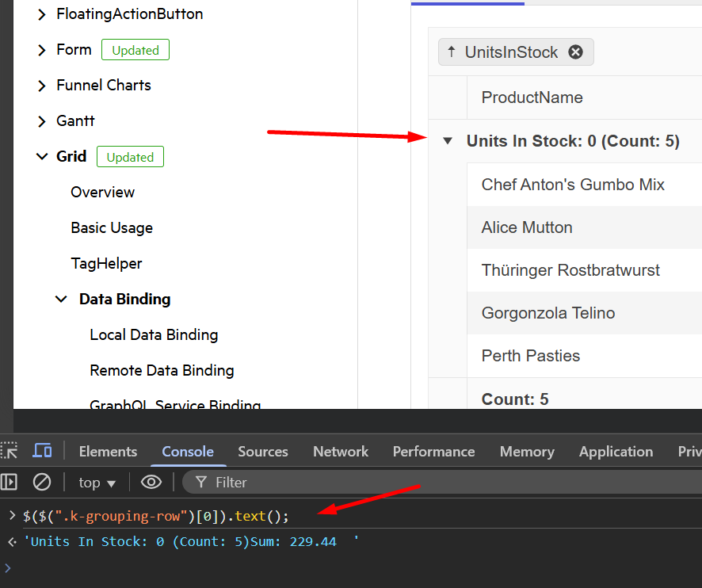Clear the console output

(42, 482)
